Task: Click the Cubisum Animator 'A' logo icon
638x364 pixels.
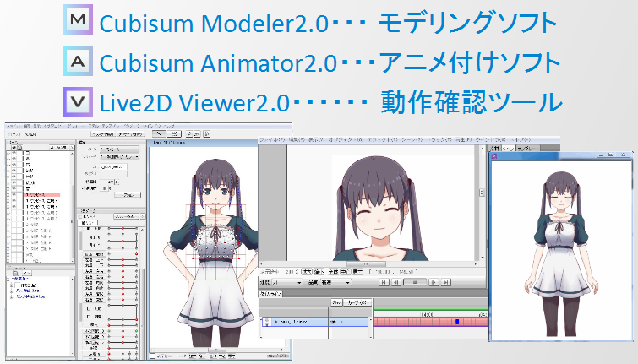Action: click(x=78, y=61)
